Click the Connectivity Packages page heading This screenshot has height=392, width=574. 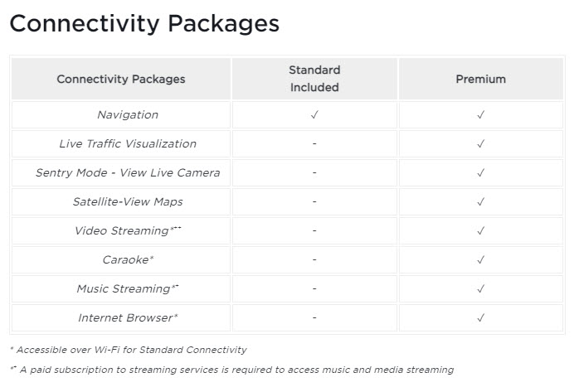pos(144,22)
